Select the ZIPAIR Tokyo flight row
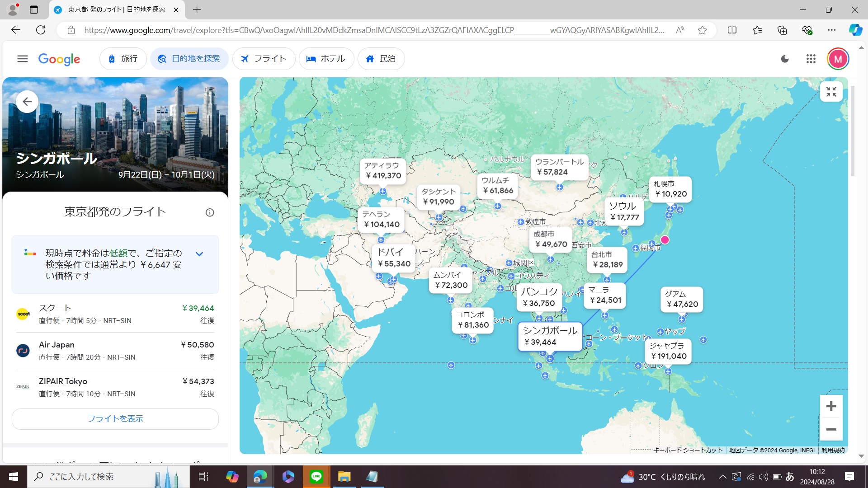Screen dimensions: 868x488 click(115, 387)
